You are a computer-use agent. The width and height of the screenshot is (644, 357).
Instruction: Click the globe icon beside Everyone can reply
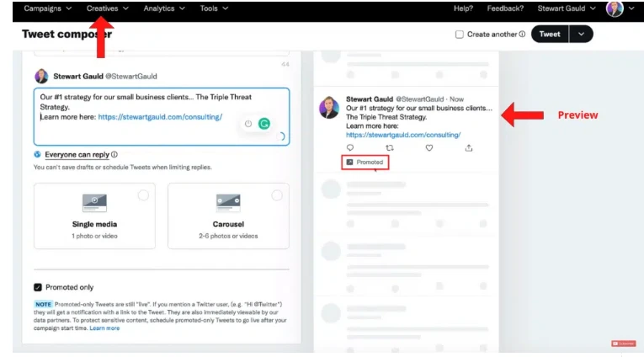click(x=37, y=154)
